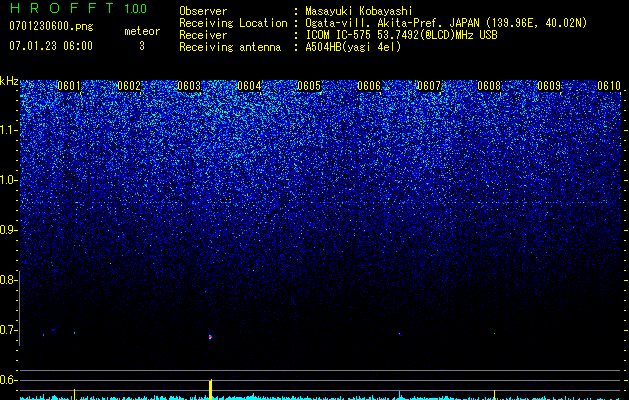Click the meteor label

coord(142,31)
